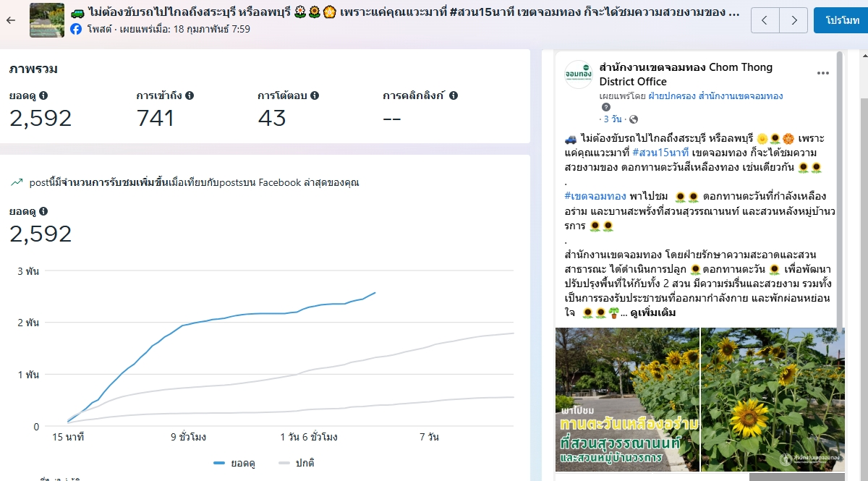
Task: Click the upward trend arrow icon
Action: pos(16,183)
